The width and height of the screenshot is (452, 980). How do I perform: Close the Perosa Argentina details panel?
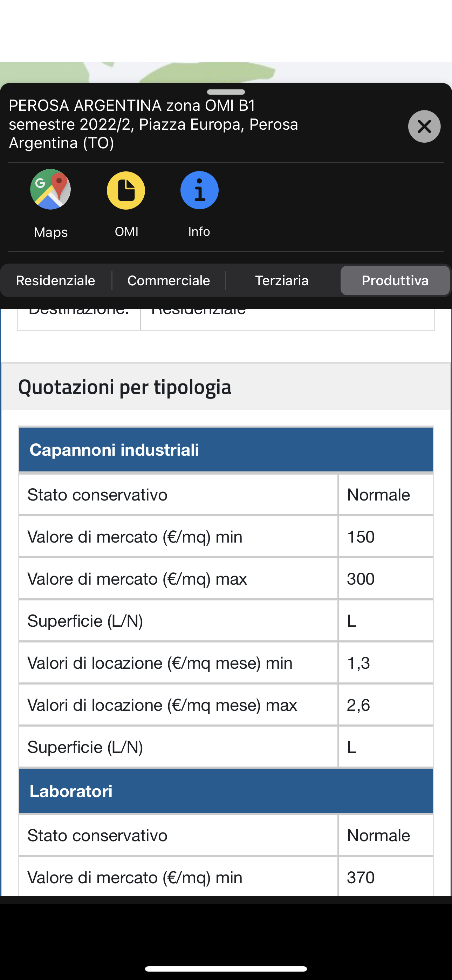click(424, 126)
